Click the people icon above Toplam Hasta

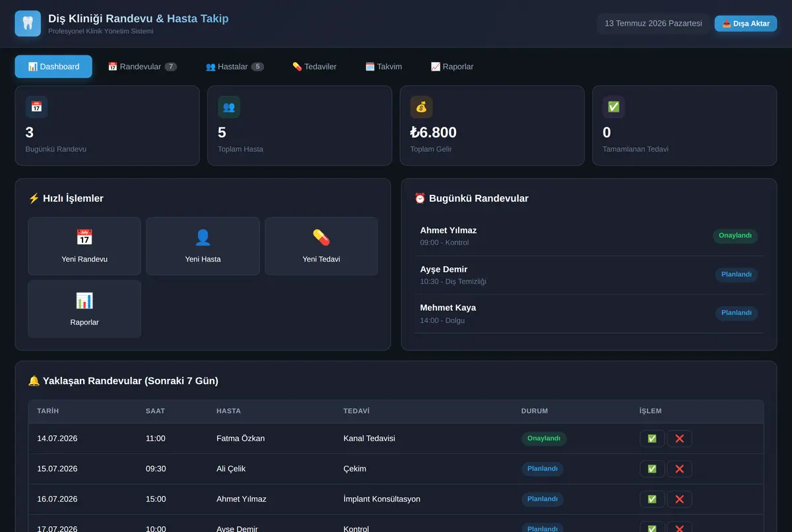tap(229, 107)
